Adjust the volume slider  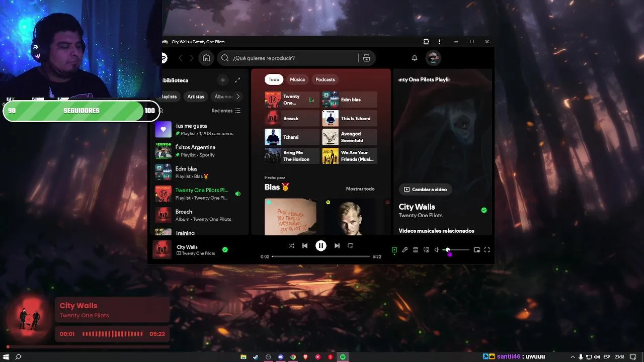point(456,250)
